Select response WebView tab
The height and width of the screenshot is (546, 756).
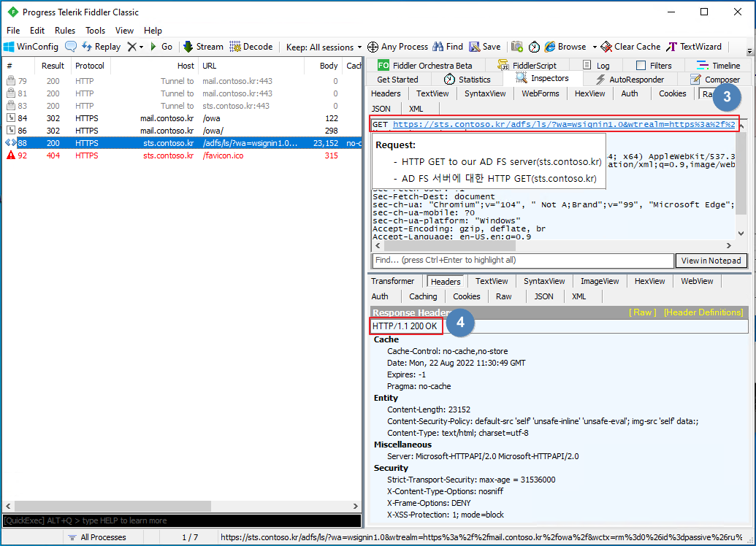[x=697, y=281]
